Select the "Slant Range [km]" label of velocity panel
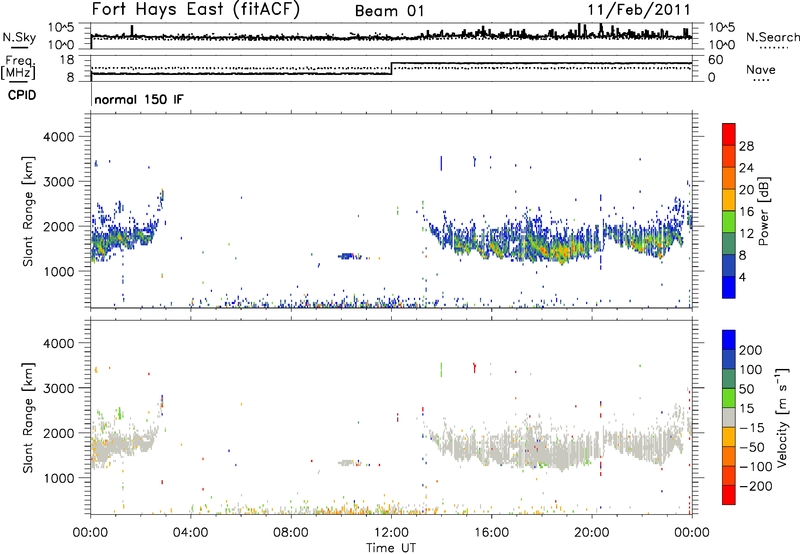800x554 pixels. [28, 418]
